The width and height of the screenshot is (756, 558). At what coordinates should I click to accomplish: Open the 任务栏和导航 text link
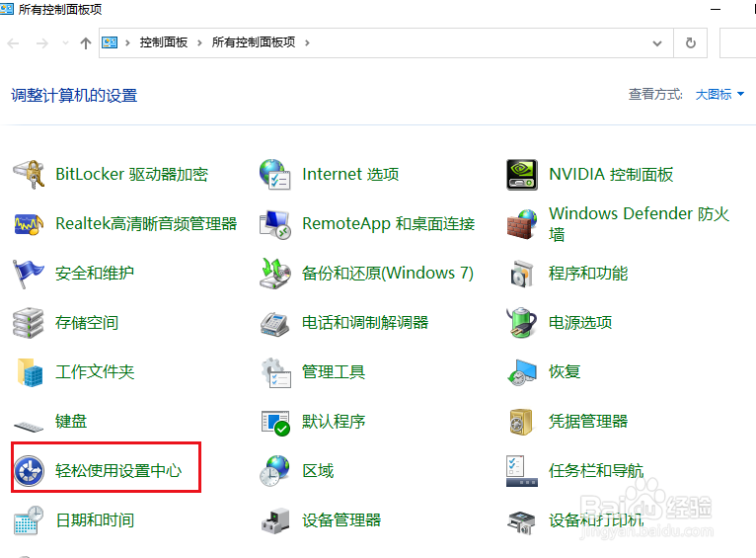pyautogui.click(x=596, y=471)
